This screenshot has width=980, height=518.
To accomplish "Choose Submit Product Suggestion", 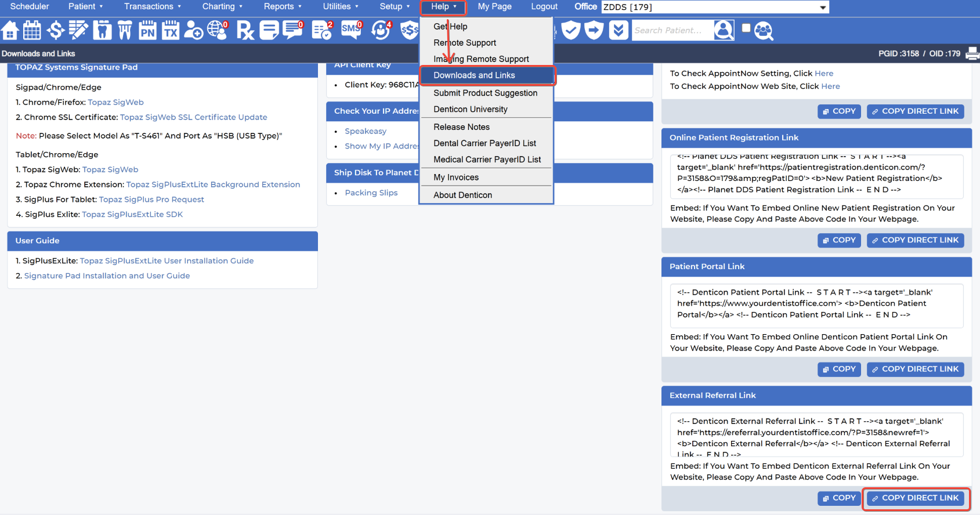I will pyautogui.click(x=486, y=93).
